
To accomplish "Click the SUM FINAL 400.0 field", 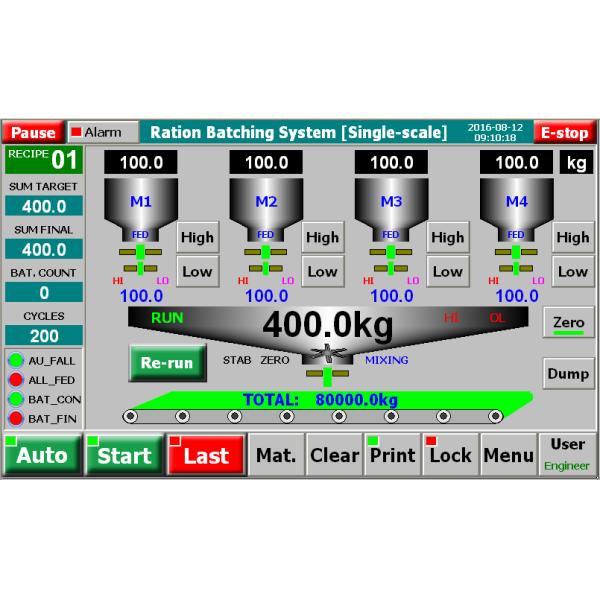I will (x=44, y=249).
